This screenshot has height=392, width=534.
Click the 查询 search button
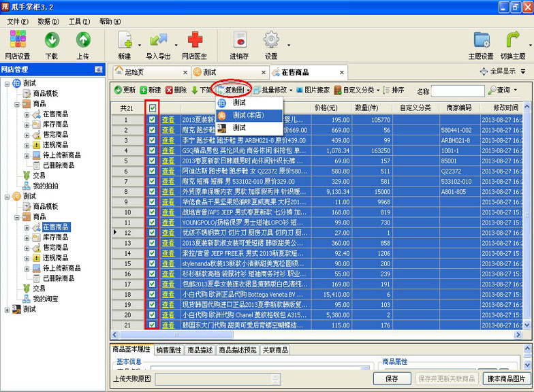point(499,90)
